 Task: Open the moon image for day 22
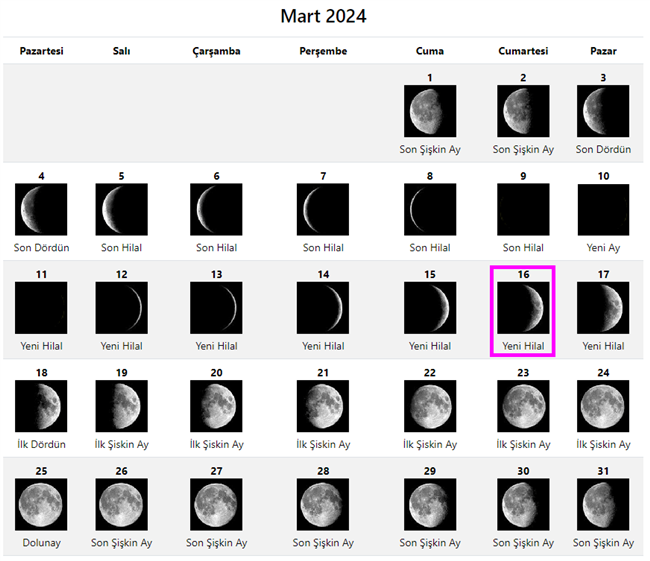click(430, 406)
